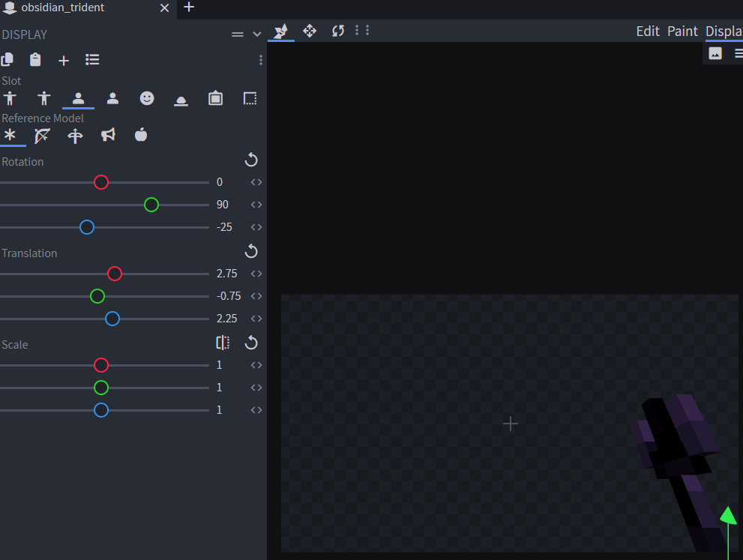Open the Display toolbar three-dot options
743x560 pixels.
[x=261, y=60]
